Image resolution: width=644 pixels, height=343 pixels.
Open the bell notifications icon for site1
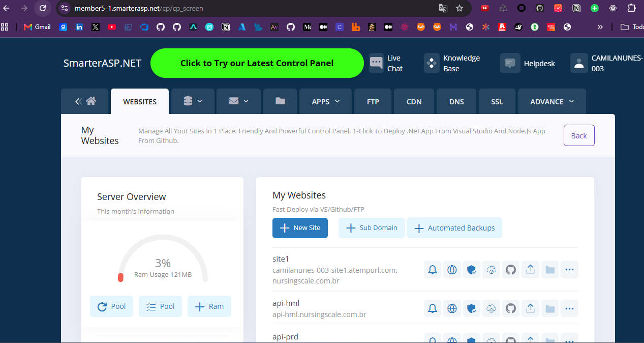(433, 270)
